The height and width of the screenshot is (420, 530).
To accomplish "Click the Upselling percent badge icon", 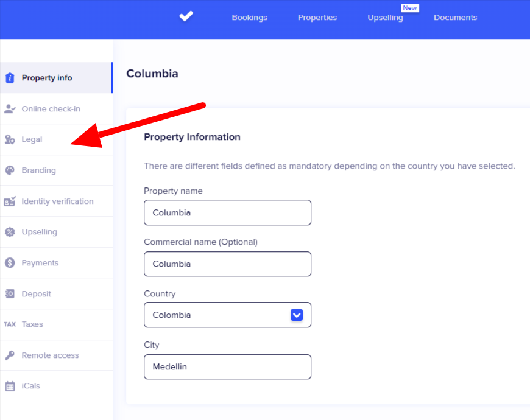I will [x=10, y=232].
